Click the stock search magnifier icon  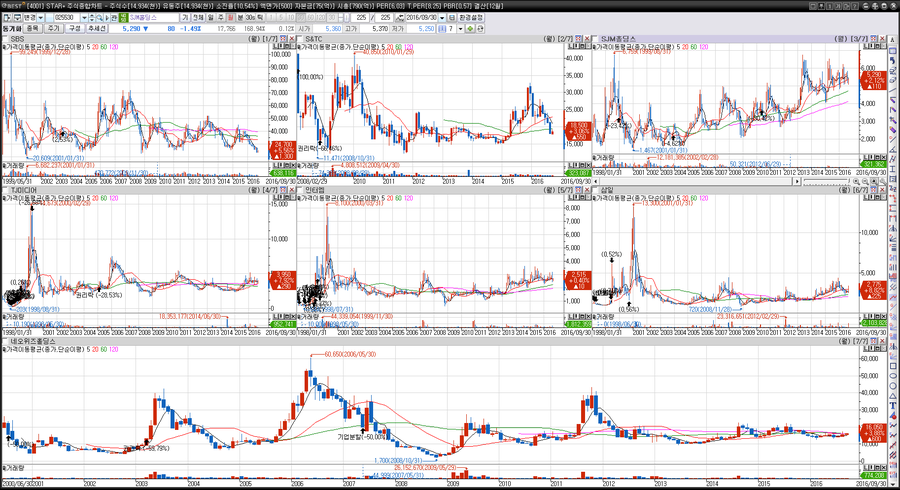pyautogui.click(x=99, y=18)
